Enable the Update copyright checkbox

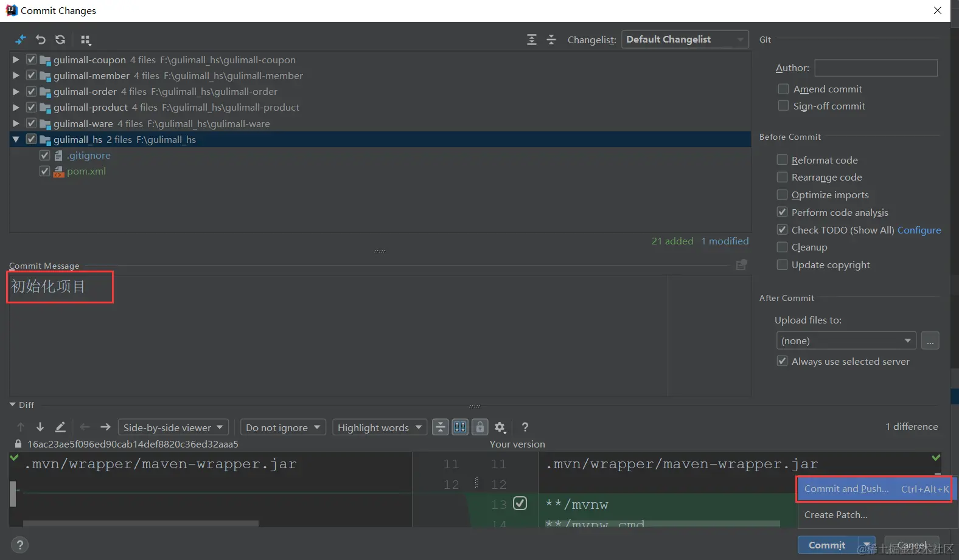(782, 264)
